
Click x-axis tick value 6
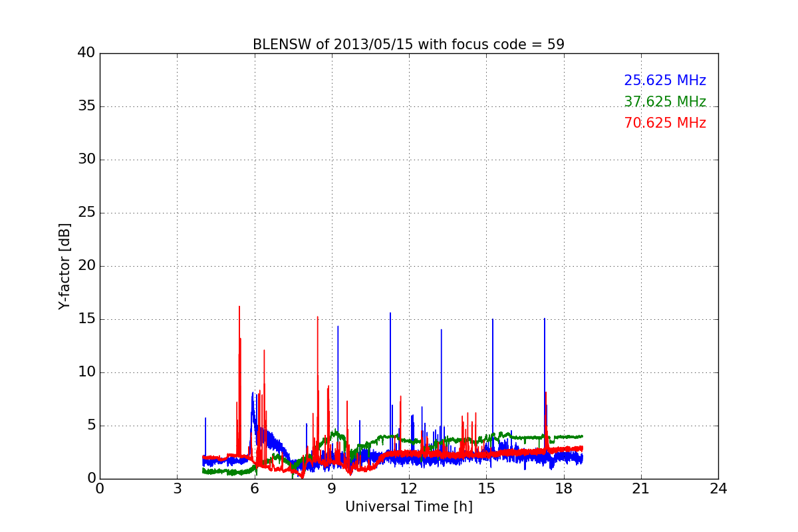point(255,489)
